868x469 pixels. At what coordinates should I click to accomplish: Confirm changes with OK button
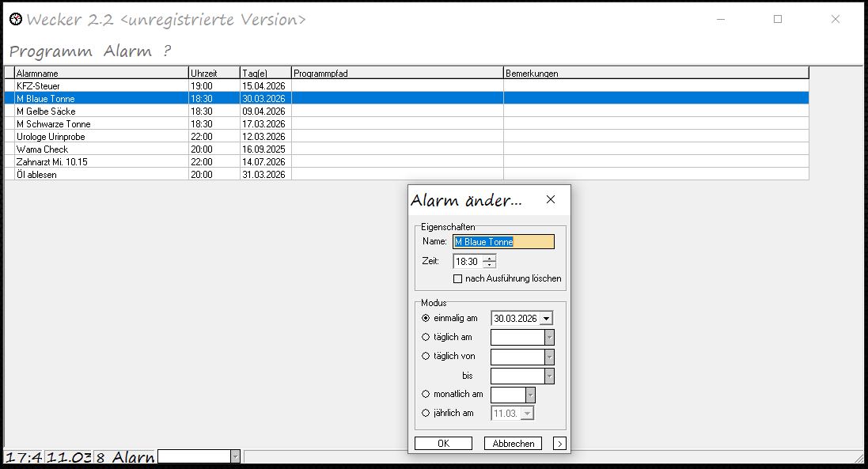coord(443,444)
